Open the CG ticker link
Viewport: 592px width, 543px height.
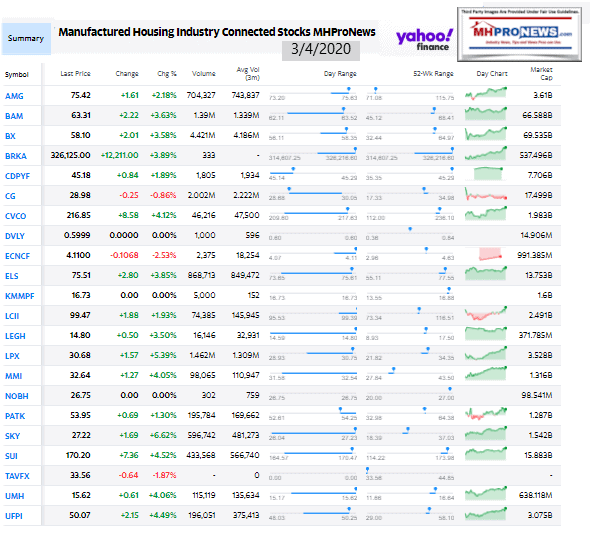point(10,196)
